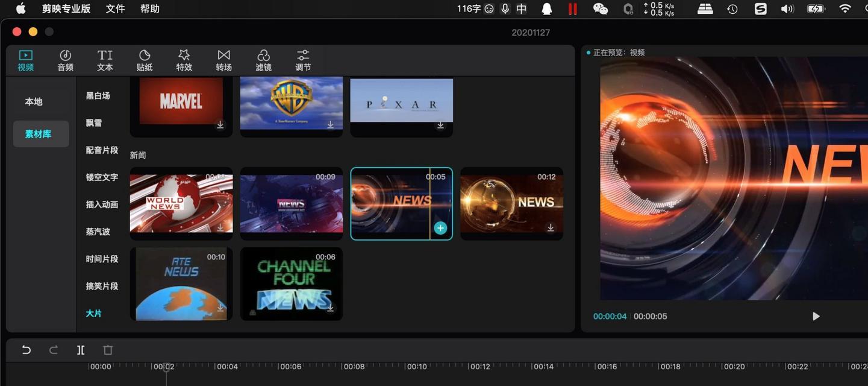Screen dimensions: 868x386
Task: Click the 20201127 project title
Action: [530, 33]
